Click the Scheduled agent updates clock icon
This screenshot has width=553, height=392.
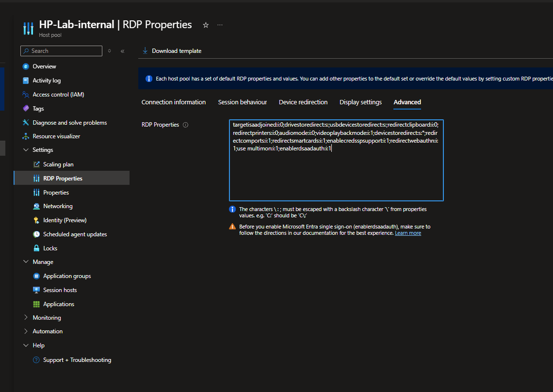click(36, 234)
